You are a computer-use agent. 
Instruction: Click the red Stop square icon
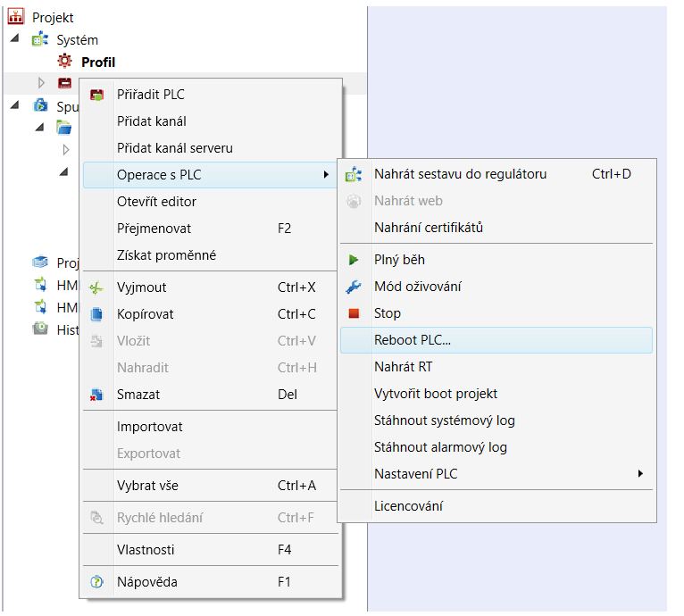354,313
